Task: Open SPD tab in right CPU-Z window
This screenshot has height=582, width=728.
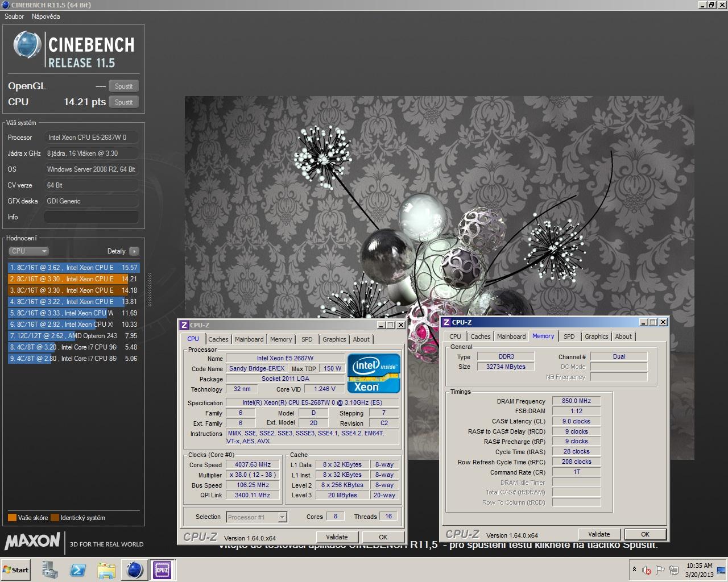Action: [569, 336]
